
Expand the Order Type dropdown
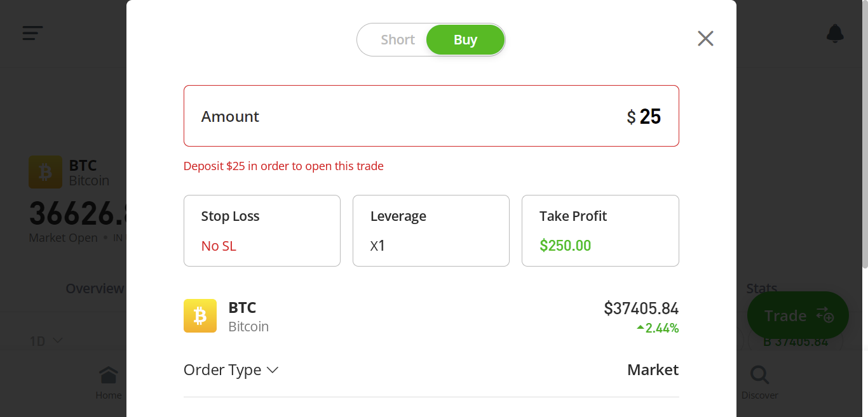(231, 369)
